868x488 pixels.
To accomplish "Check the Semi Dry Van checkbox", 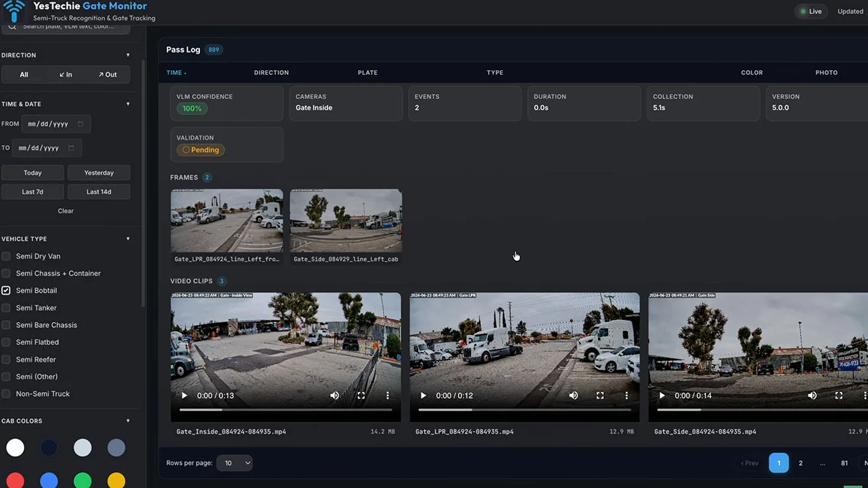I will 6,256.
